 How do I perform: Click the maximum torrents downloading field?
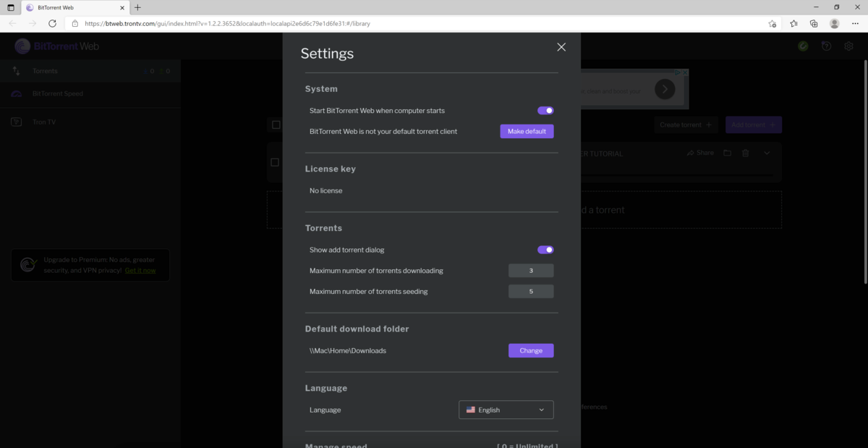click(x=531, y=271)
